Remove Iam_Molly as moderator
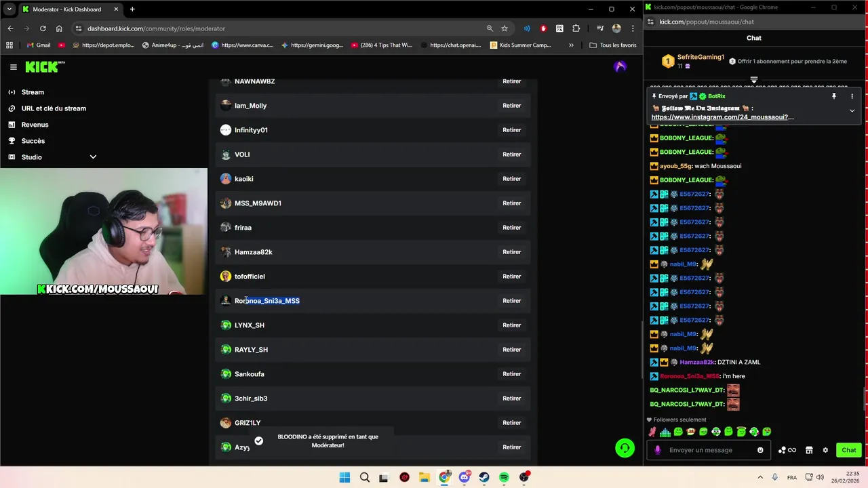Viewport: 868px width, 488px height. coord(511,106)
